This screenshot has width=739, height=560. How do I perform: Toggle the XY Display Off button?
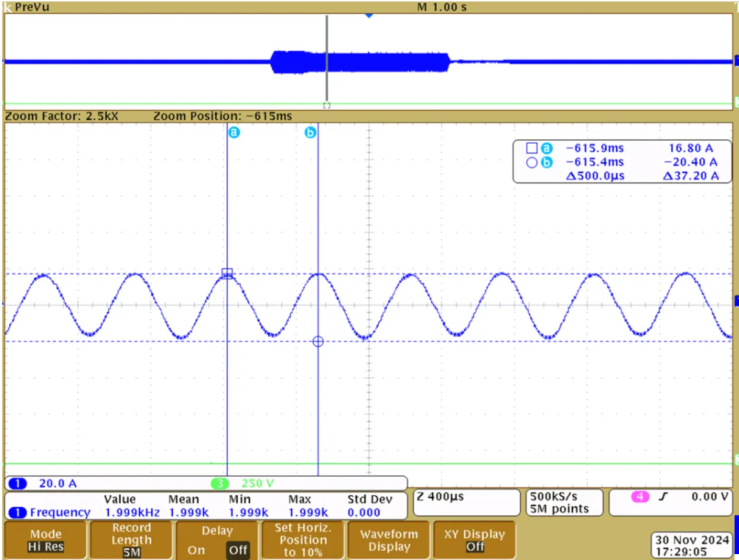[x=474, y=540]
